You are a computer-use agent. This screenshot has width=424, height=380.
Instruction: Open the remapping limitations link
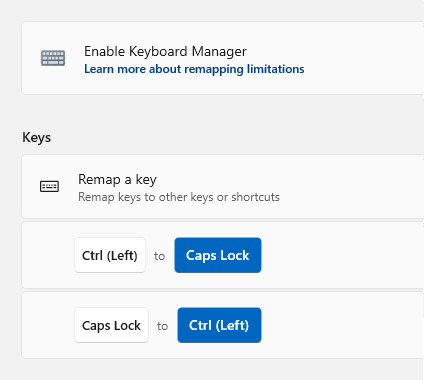194,69
